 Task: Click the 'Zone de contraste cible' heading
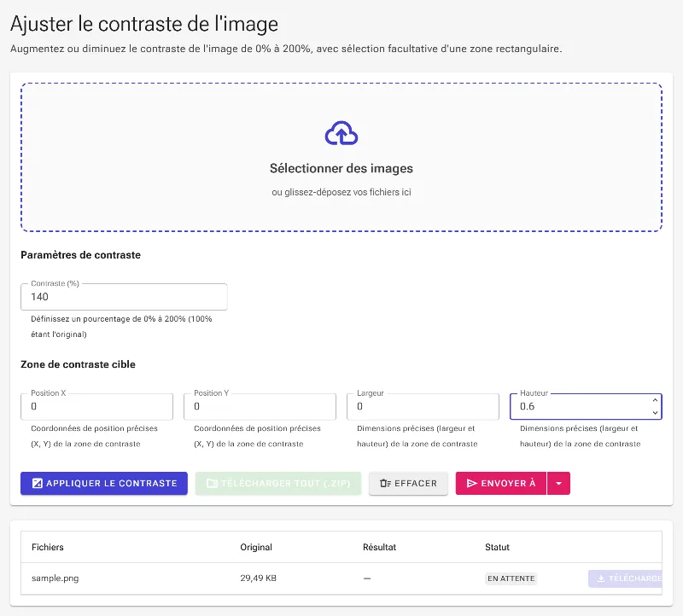point(78,364)
